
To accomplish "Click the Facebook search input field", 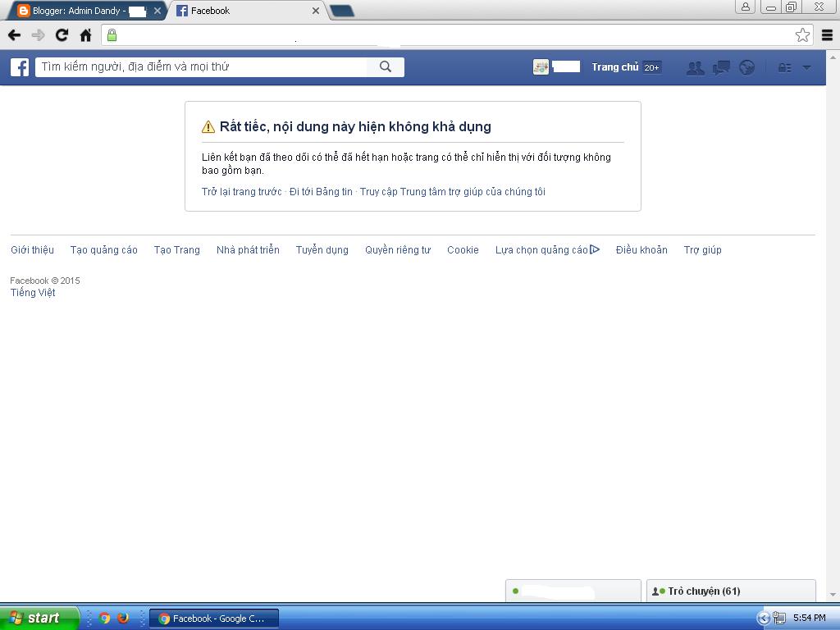I will coord(202,67).
